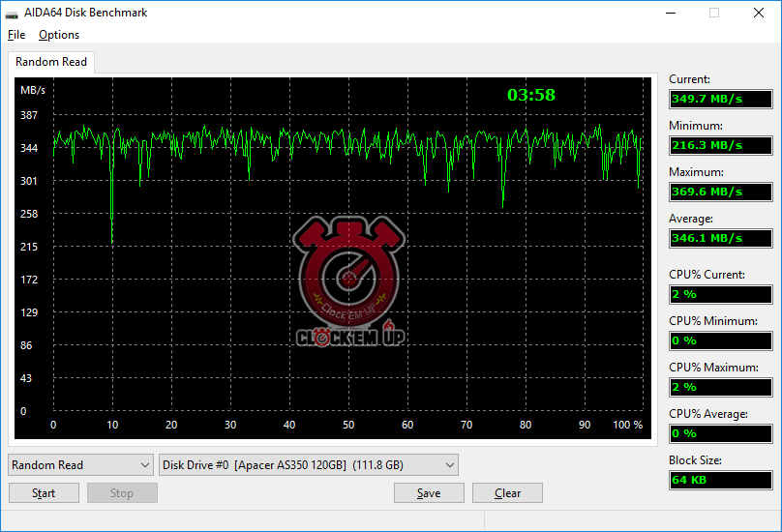
Task: Click the Maximum speed 369.6 MB/s field
Action: point(720,192)
